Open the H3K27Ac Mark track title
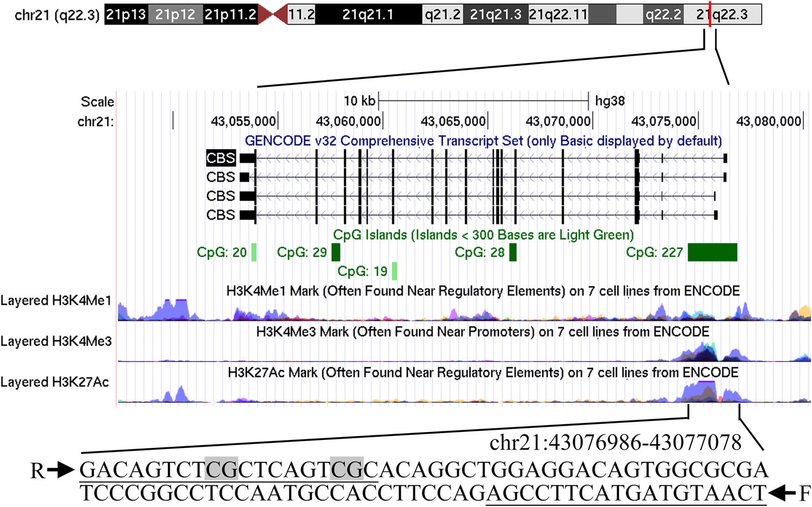Image resolution: width=812 pixels, height=507 pixels. point(483,373)
